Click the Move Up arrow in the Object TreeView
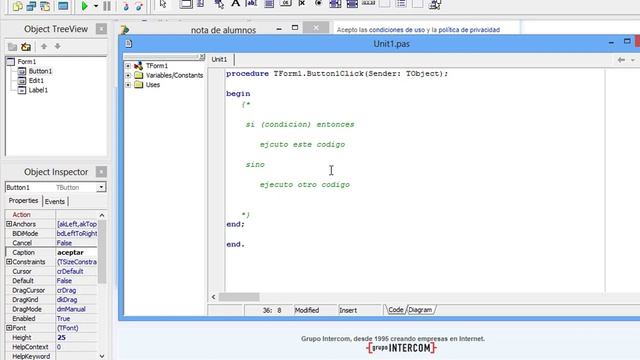The width and height of the screenshot is (640, 360). pyautogui.click(x=44, y=47)
